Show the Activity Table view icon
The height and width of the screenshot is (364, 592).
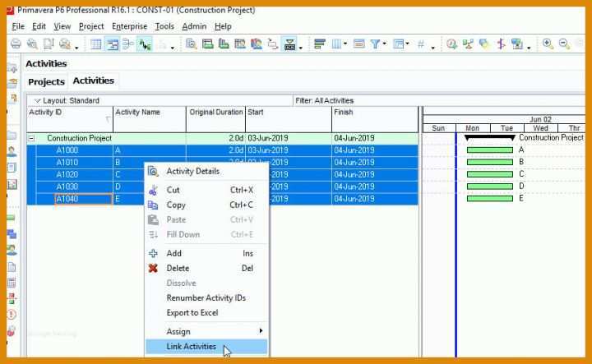(x=96, y=44)
